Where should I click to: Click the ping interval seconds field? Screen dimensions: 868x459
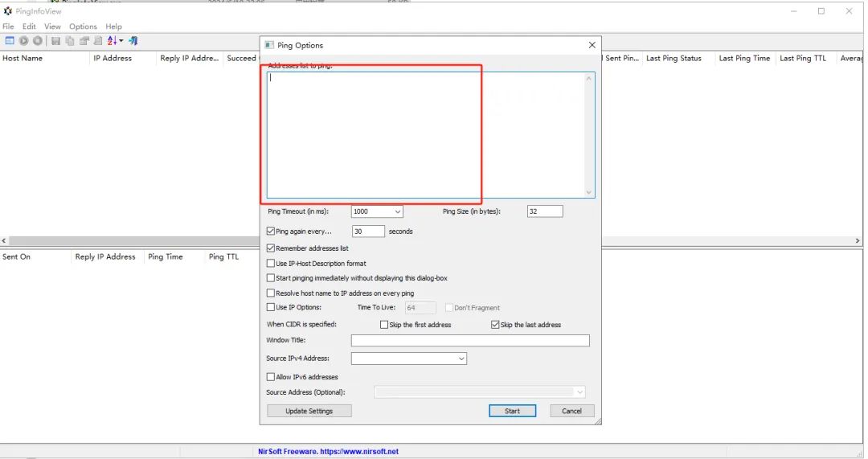(368, 232)
